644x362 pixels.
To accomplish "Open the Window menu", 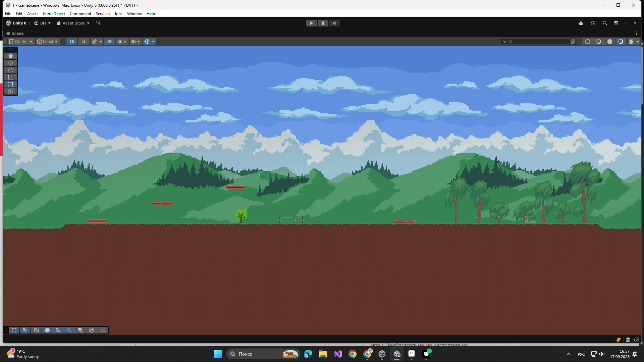I will [x=134, y=14].
